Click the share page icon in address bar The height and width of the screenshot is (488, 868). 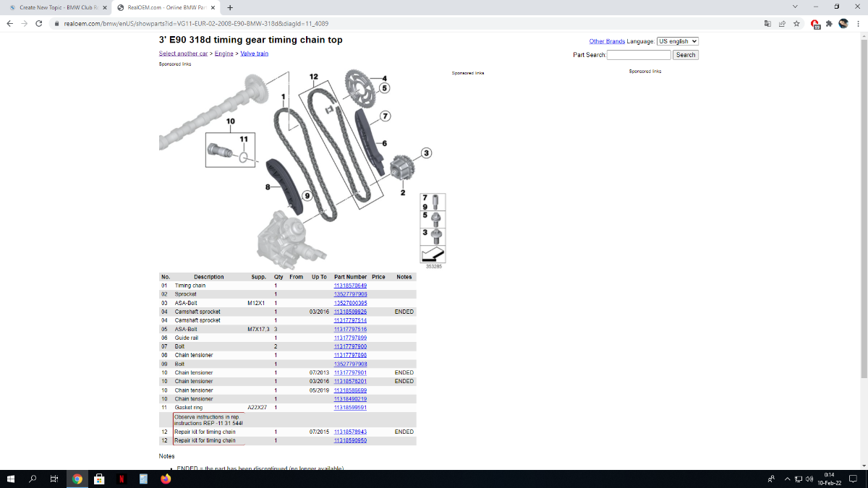[x=782, y=23]
